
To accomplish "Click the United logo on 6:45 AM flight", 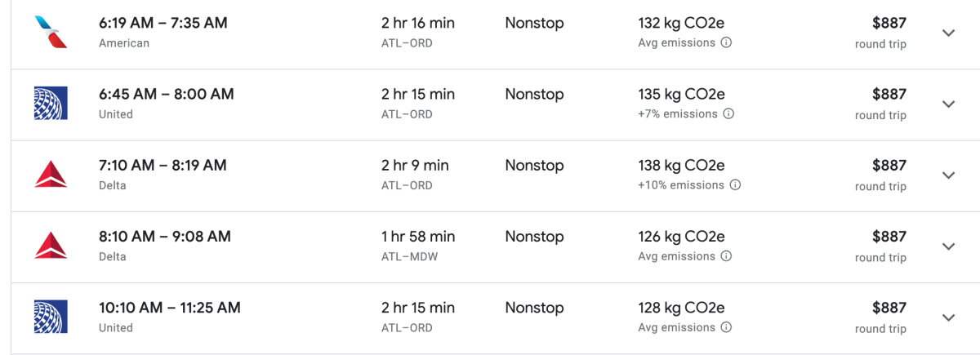I will point(51,104).
